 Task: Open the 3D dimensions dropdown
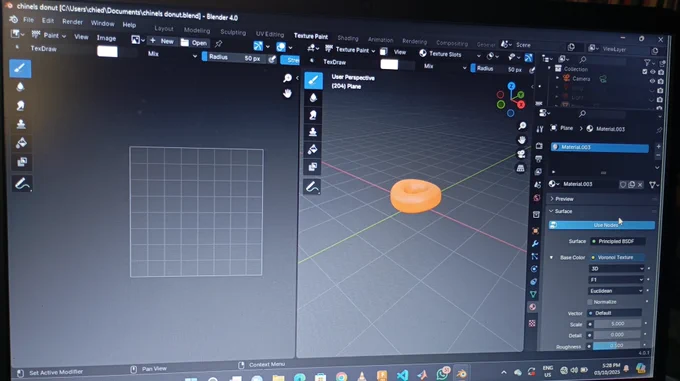[x=616, y=269]
